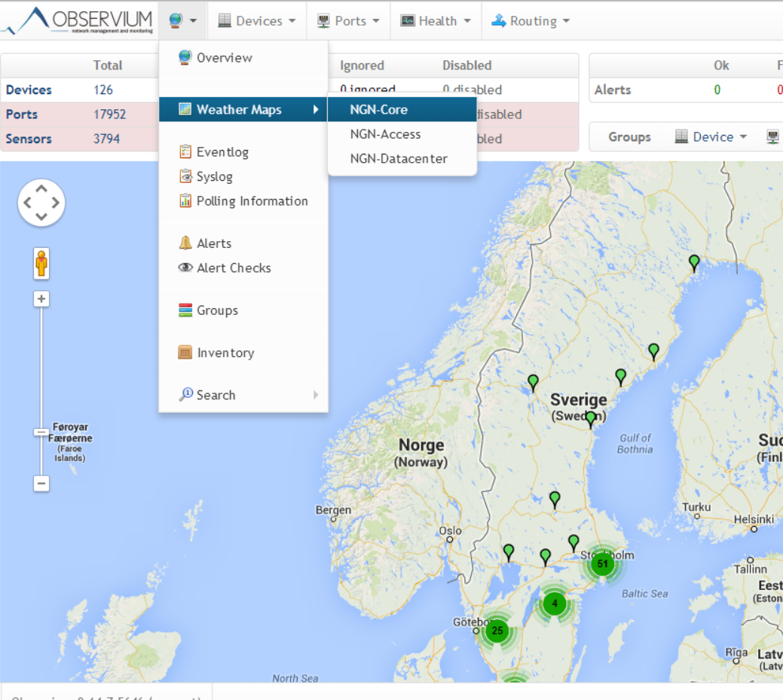Click the Syslog icon
Screen dimensions: 783x700
click(185, 176)
